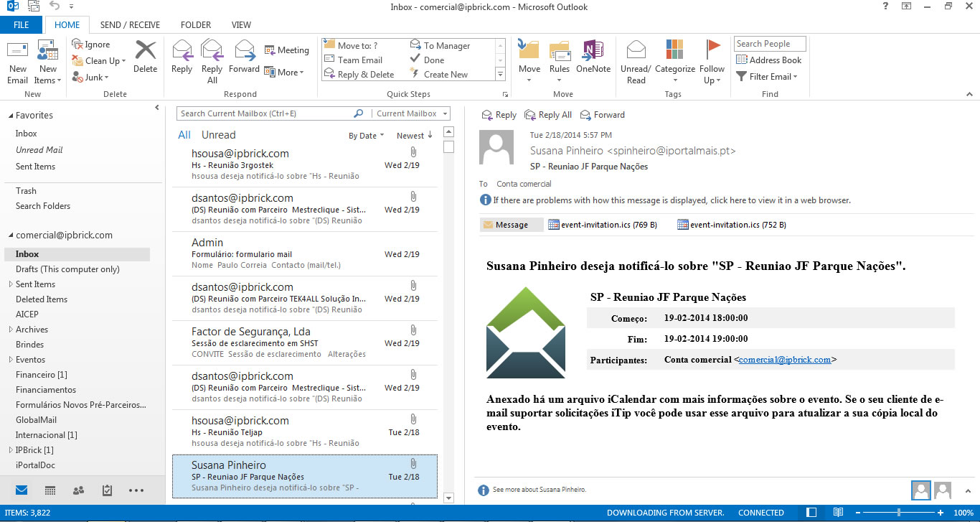Screen dimensions: 980x522
Task: Expand the IPBrick folder
Action: pyautogui.click(x=10, y=450)
